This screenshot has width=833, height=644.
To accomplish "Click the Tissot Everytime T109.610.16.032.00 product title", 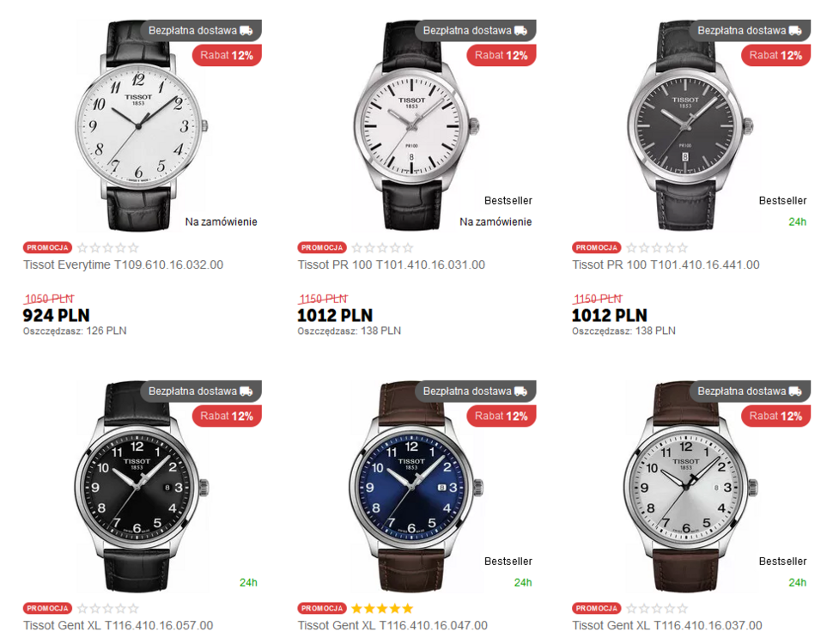I will [124, 264].
